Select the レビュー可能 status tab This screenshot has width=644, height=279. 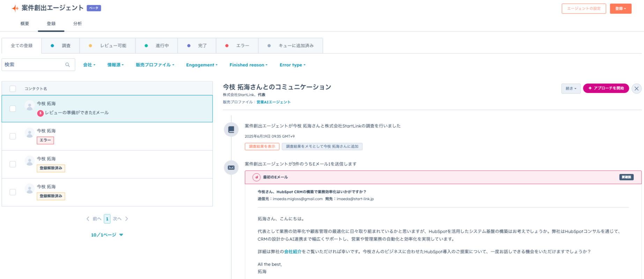click(108, 46)
